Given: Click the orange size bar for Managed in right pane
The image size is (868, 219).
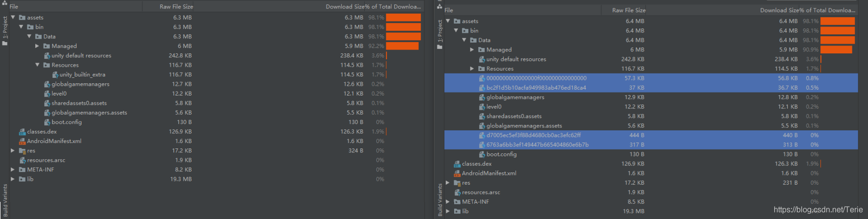Looking at the screenshot, I should [x=837, y=49].
